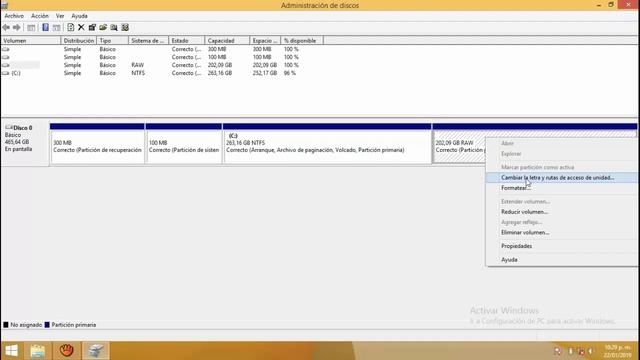Choose Propiedades in context menu
This screenshot has height=360, width=640.
click(561, 246)
